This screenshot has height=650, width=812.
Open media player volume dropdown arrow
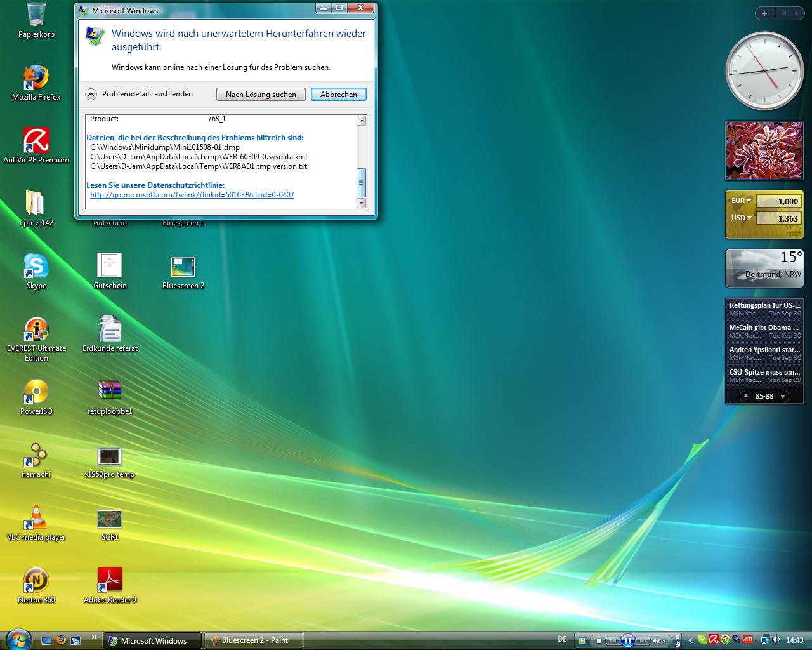point(665,641)
